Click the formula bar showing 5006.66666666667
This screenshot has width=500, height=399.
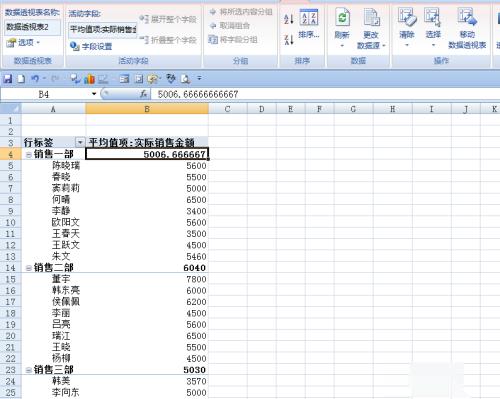click(x=325, y=94)
